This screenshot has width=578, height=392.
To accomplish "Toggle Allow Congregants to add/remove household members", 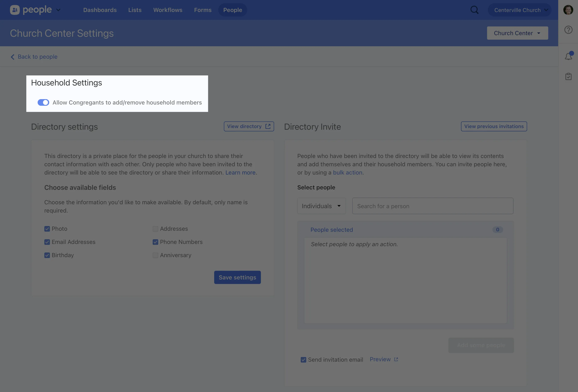I will [x=43, y=102].
